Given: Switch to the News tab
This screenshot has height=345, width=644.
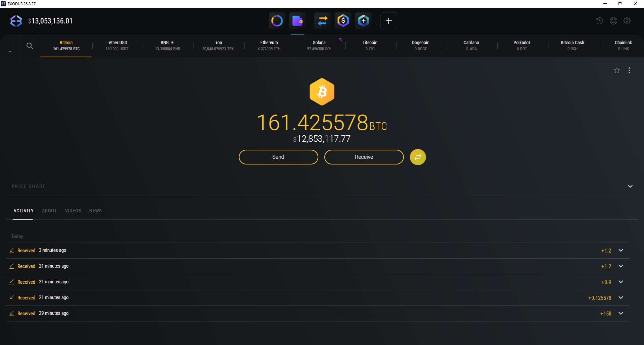Looking at the screenshot, I should pyautogui.click(x=96, y=211).
